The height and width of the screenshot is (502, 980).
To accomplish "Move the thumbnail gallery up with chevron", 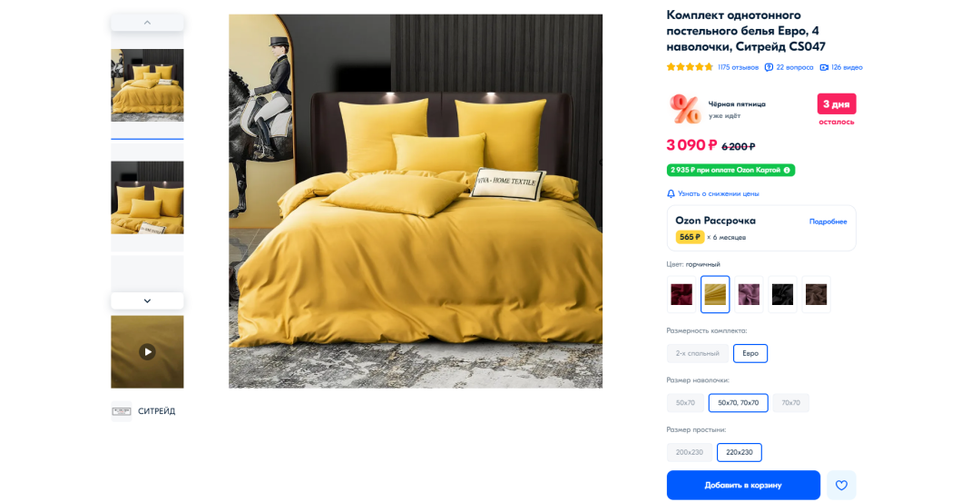I will point(148,23).
